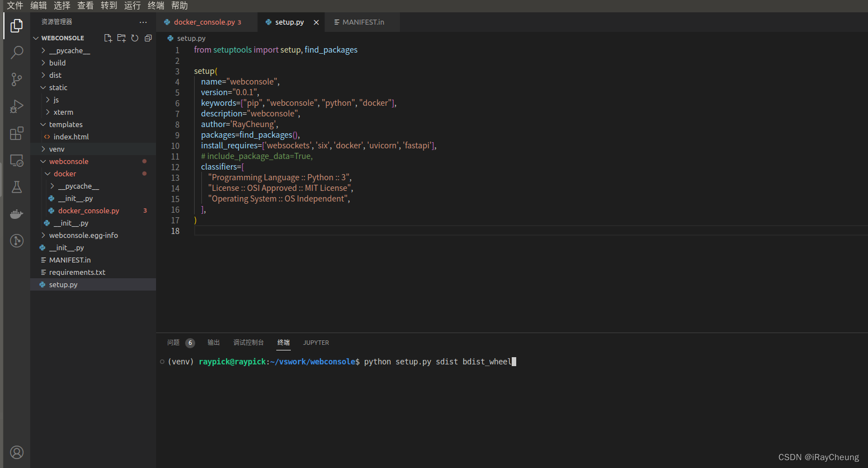Collapse all folders in explorer icon
The width and height of the screenshot is (868, 468).
148,38
